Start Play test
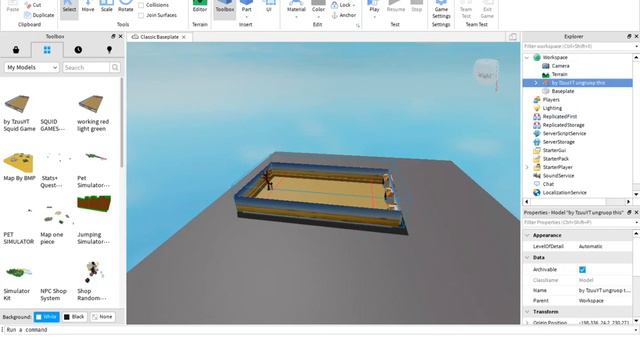The image size is (640, 360). click(x=374, y=9)
